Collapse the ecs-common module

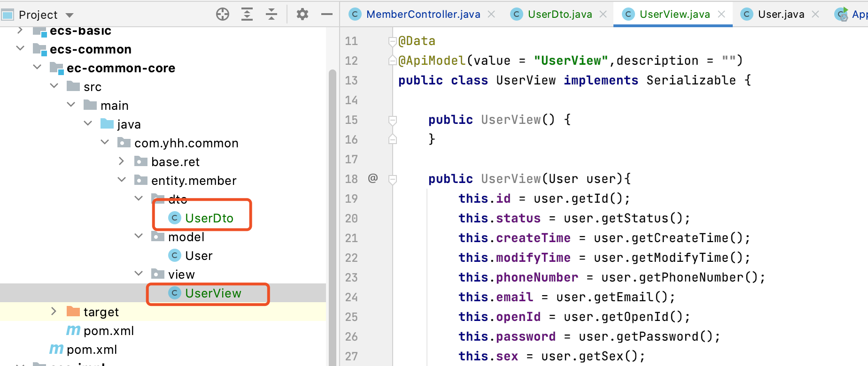(x=20, y=48)
